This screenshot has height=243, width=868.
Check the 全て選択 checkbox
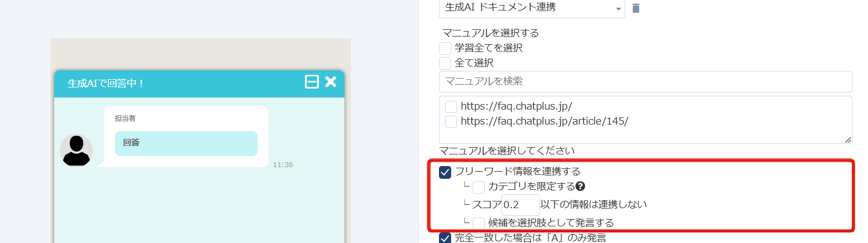pos(445,63)
